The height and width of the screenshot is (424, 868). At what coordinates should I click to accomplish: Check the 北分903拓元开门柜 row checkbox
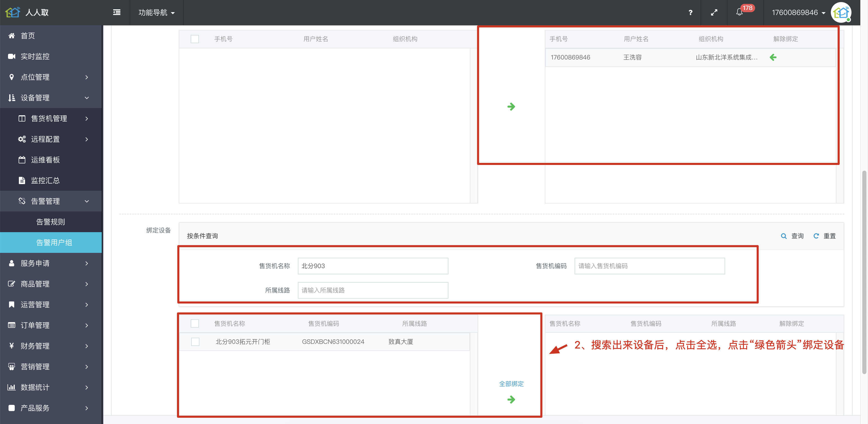pos(195,342)
